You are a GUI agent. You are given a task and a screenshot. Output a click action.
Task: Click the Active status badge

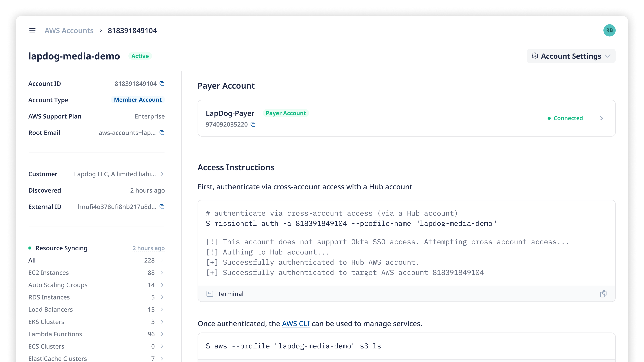(140, 56)
